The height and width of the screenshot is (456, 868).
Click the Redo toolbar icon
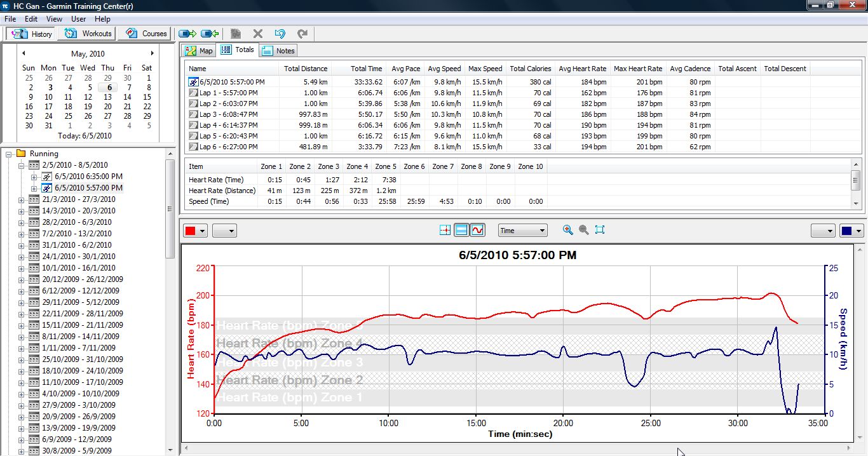[302, 34]
